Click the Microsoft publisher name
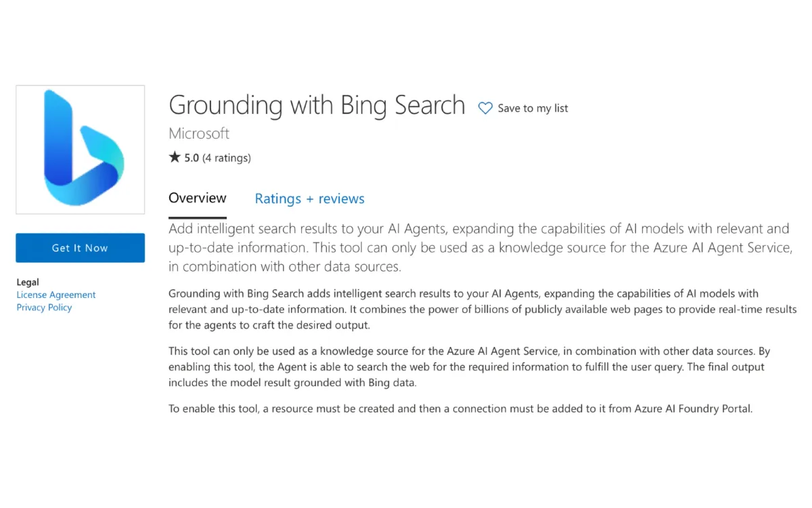The height and width of the screenshot is (508, 812). pyautogui.click(x=198, y=133)
